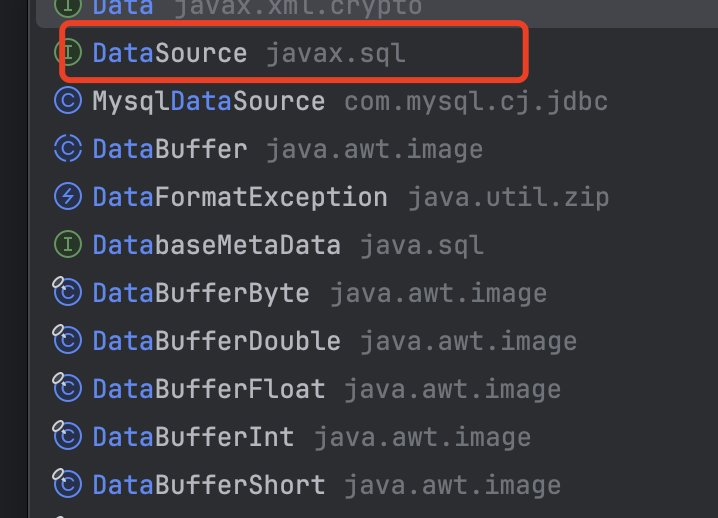Select DatabaseMetaData from the completion list
The image size is (718, 518).
(216, 245)
